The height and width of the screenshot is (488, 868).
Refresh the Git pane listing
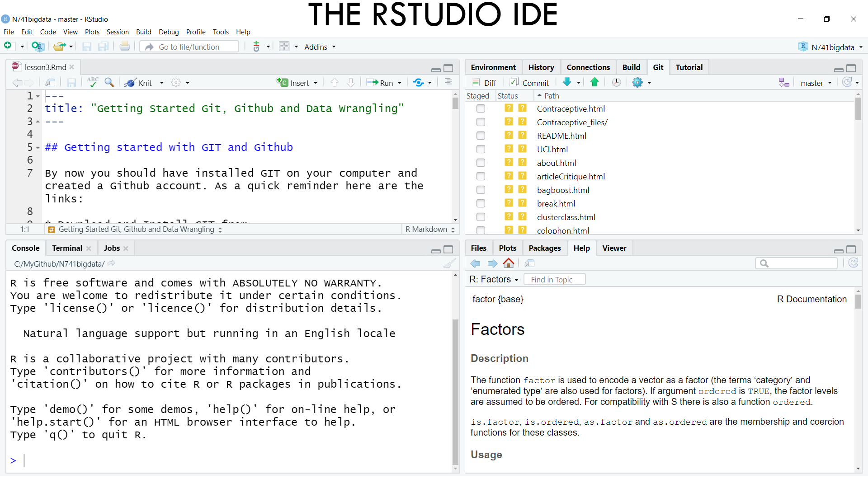point(847,82)
